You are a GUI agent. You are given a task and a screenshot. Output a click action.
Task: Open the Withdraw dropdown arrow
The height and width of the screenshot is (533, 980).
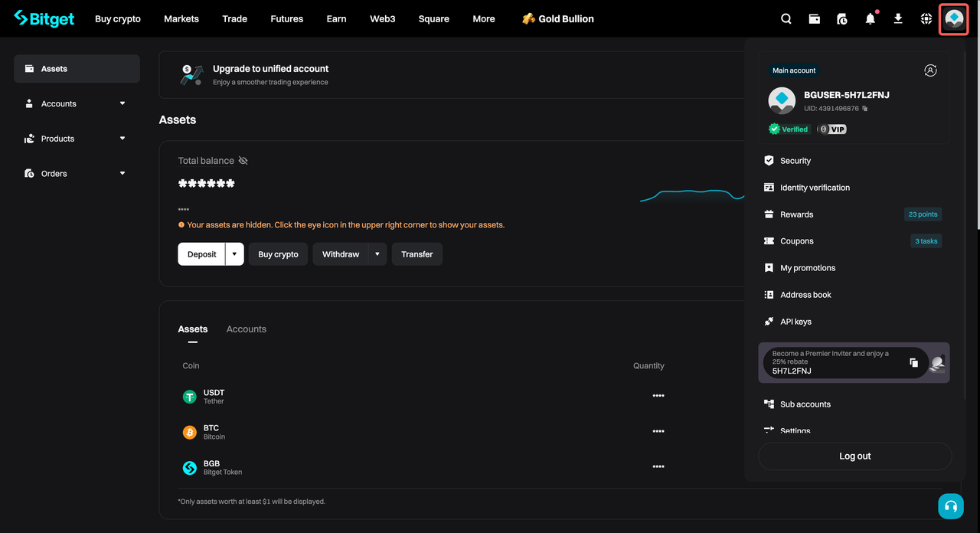click(x=377, y=254)
